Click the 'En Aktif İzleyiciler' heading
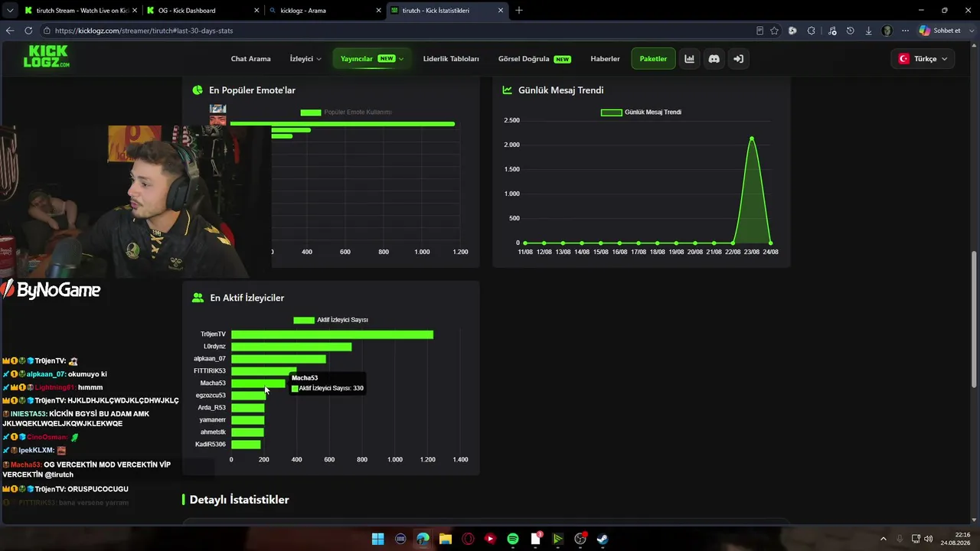Image resolution: width=980 pixels, height=551 pixels. [x=247, y=298]
